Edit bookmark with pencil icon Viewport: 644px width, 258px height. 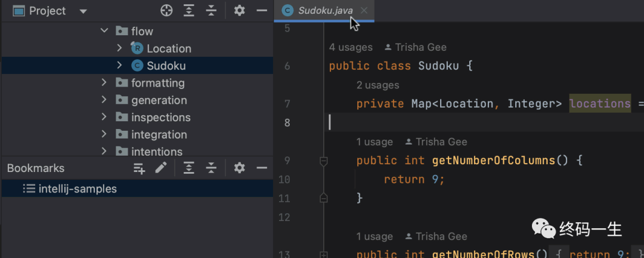(x=161, y=167)
